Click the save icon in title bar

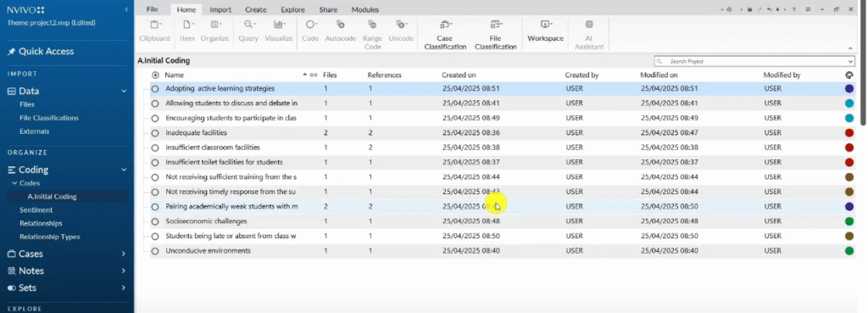(749, 9)
